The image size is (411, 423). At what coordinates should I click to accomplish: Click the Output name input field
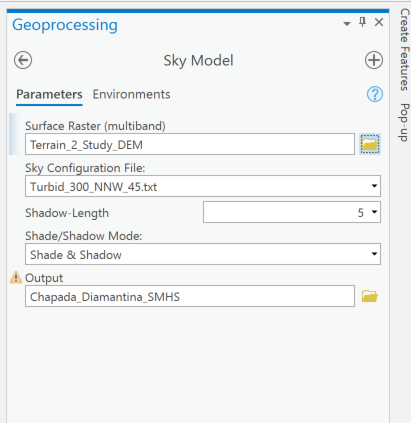[190, 296]
